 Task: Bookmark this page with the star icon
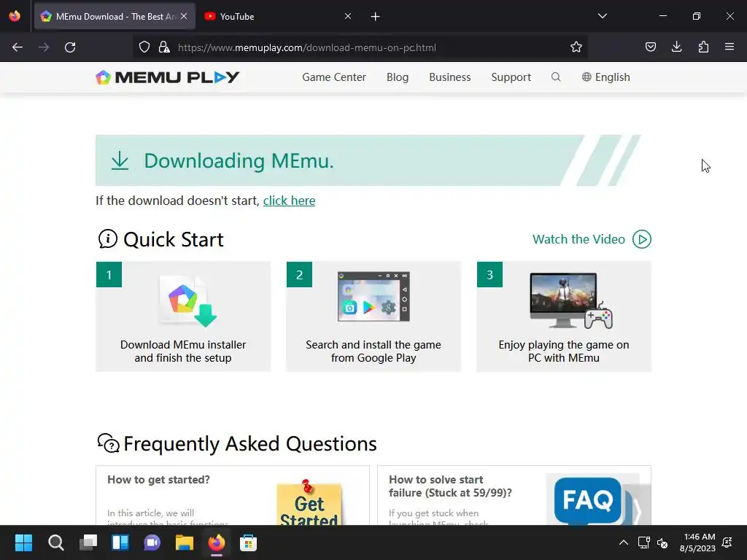pos(576,47)
